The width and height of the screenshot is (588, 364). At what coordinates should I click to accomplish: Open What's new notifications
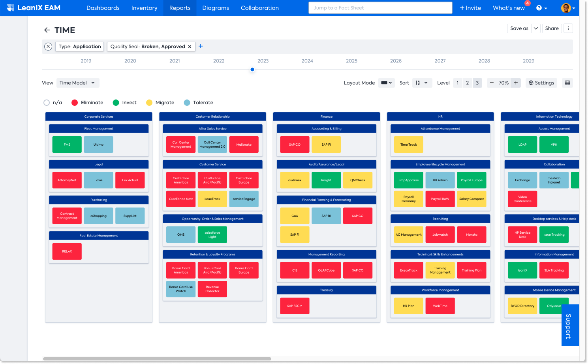tap(509, 8)
